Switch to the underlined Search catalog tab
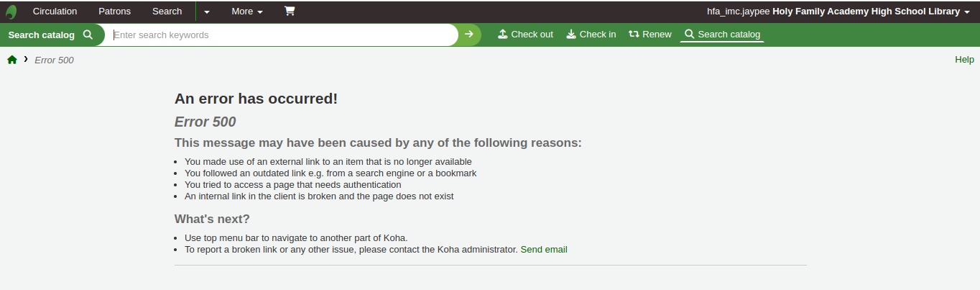 pos(722,35)
